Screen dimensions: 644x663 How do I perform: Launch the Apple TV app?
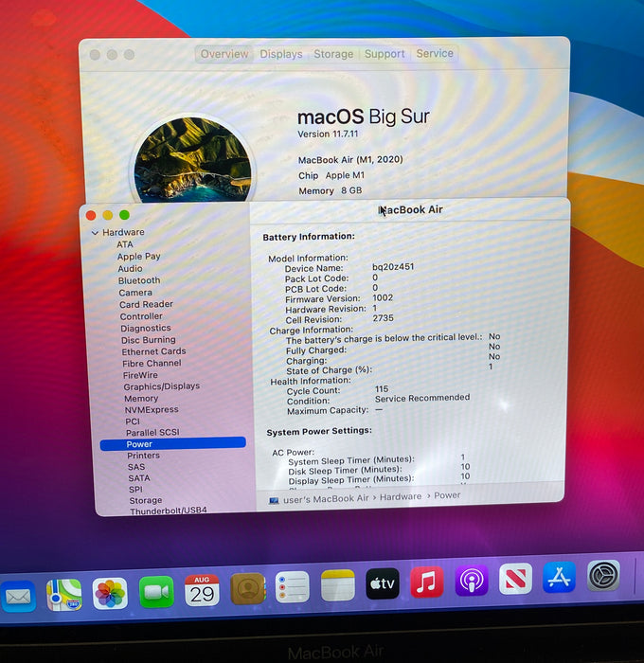pos(383,583)
